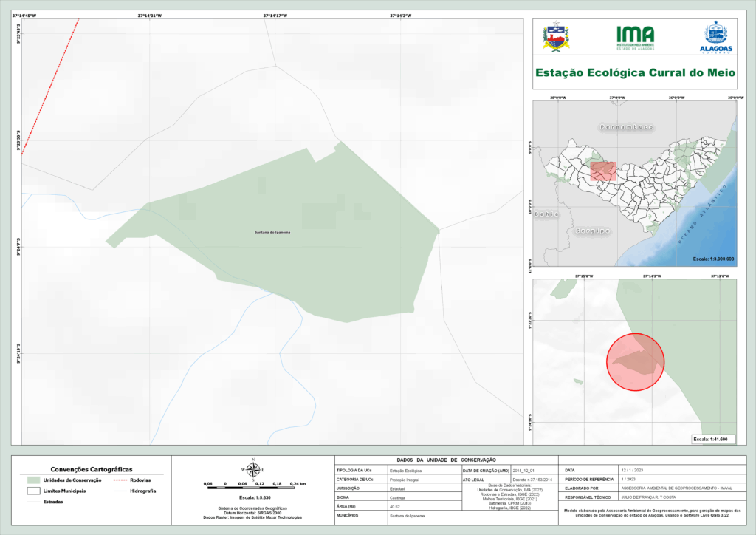The width and height of the screenshot is (756, 535).
Task: Click the red rectangle on Alagoas overview map
Action: coord(603,171)
